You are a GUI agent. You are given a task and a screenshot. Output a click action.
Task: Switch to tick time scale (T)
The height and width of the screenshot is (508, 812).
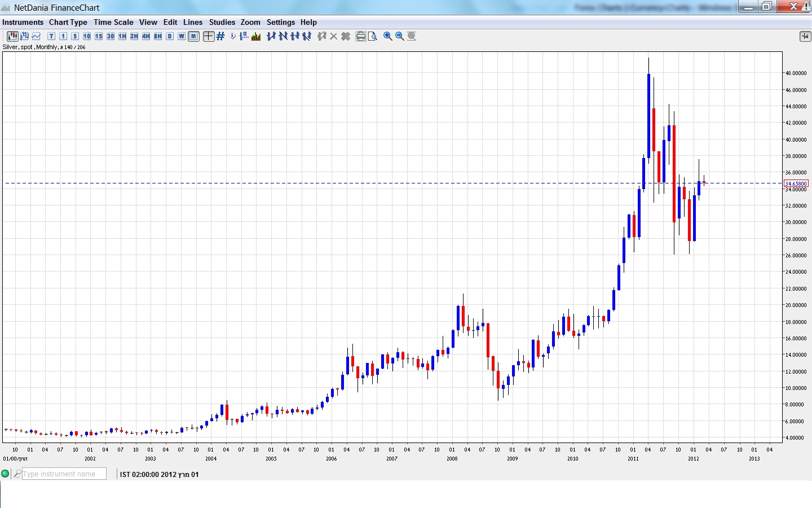click(51, 36)
